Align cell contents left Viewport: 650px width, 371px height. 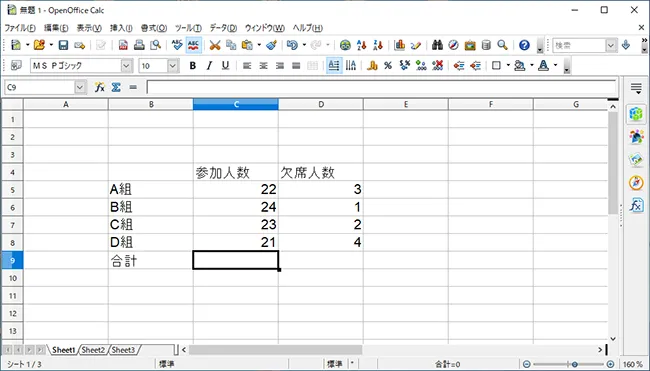tap(247, 65)
